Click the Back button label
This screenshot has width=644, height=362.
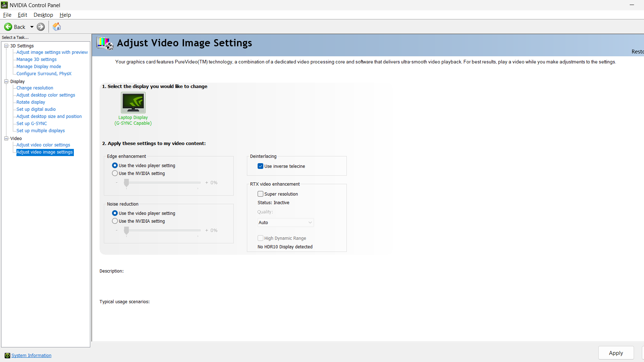click(20, 27)
